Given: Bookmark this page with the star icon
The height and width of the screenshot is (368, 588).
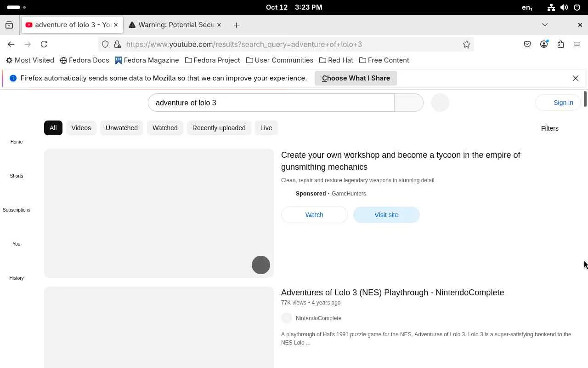Looking at the screenshot, I should click(x=467, y=44).
